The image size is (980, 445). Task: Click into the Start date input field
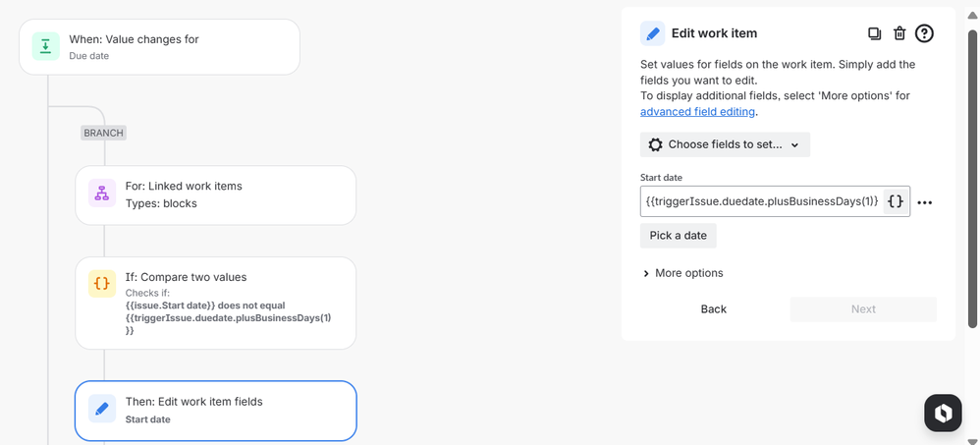761,201
